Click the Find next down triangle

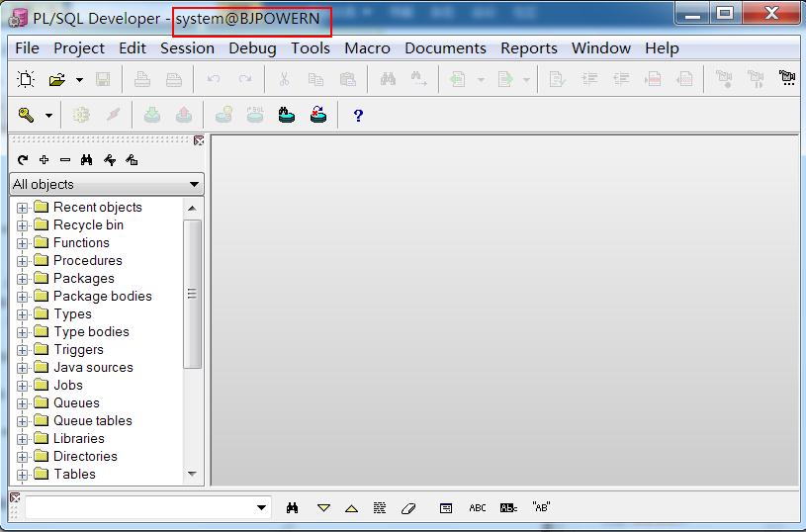point(323,508)
